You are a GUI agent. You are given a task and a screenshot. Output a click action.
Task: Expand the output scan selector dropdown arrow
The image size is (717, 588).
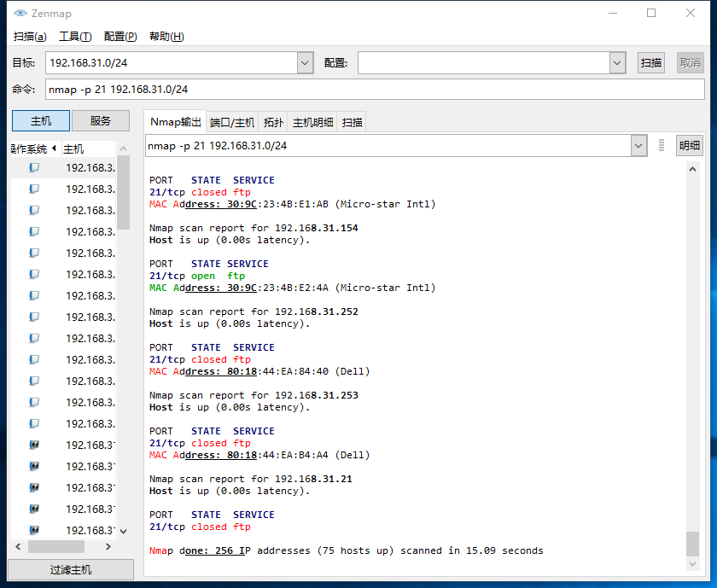point(638,146)
